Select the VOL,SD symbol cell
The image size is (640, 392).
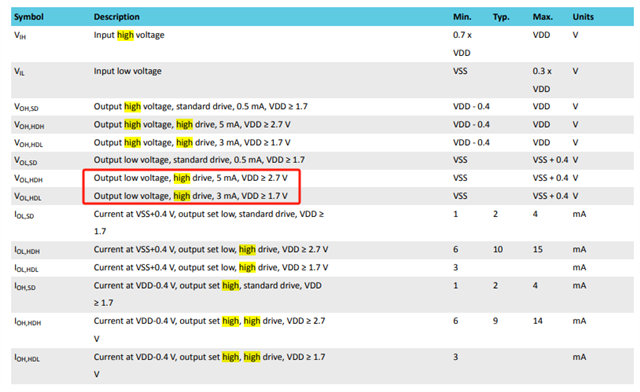click(25, 161)
